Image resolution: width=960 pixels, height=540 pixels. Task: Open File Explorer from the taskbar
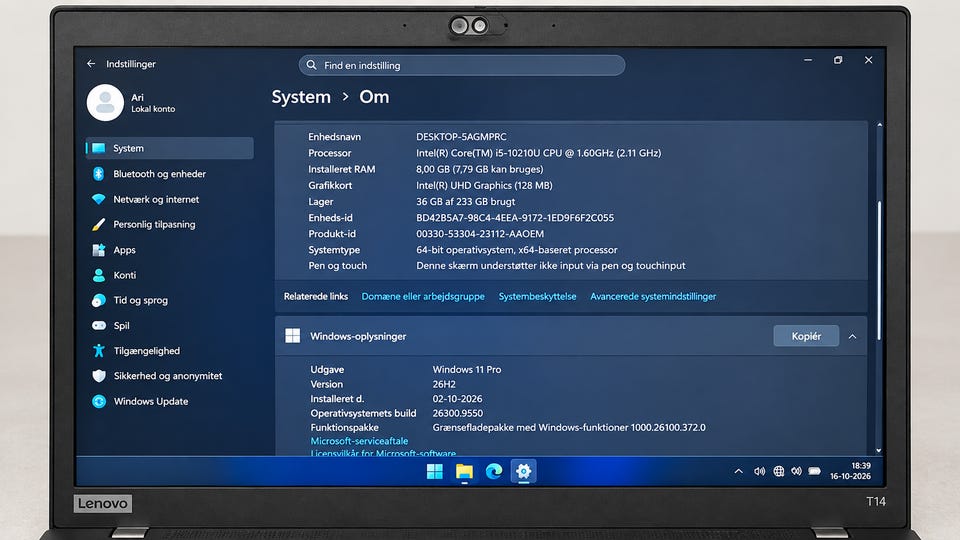464,471
